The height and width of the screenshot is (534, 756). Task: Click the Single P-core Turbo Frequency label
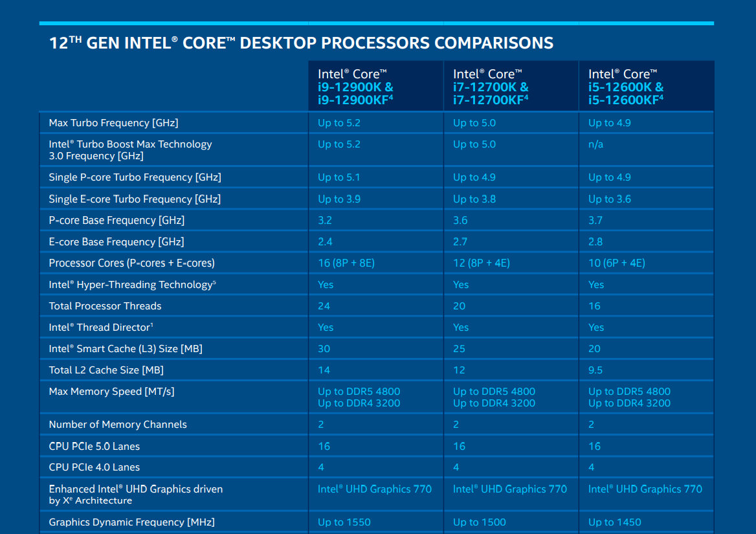(x=135, y=177)
